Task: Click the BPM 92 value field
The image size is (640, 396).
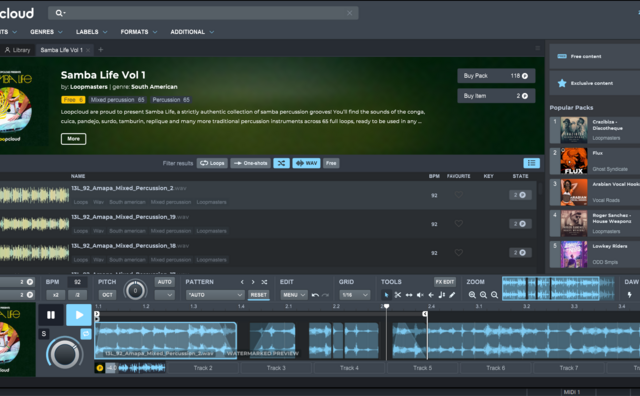Action: (77, 282)
